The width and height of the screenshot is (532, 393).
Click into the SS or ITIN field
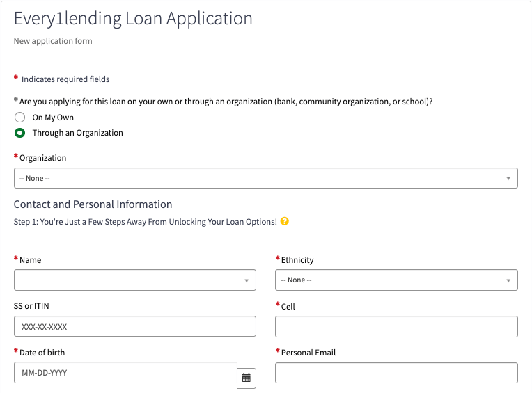click(134, 326)
